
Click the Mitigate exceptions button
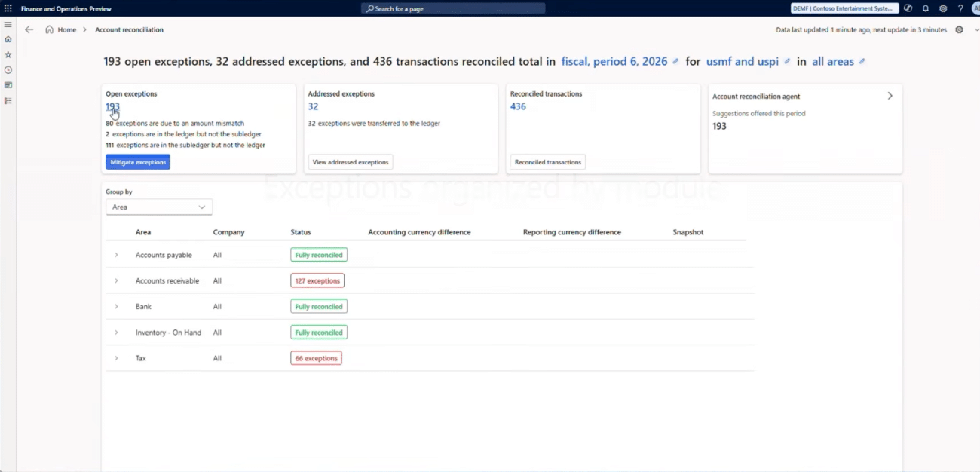[138, 162]
